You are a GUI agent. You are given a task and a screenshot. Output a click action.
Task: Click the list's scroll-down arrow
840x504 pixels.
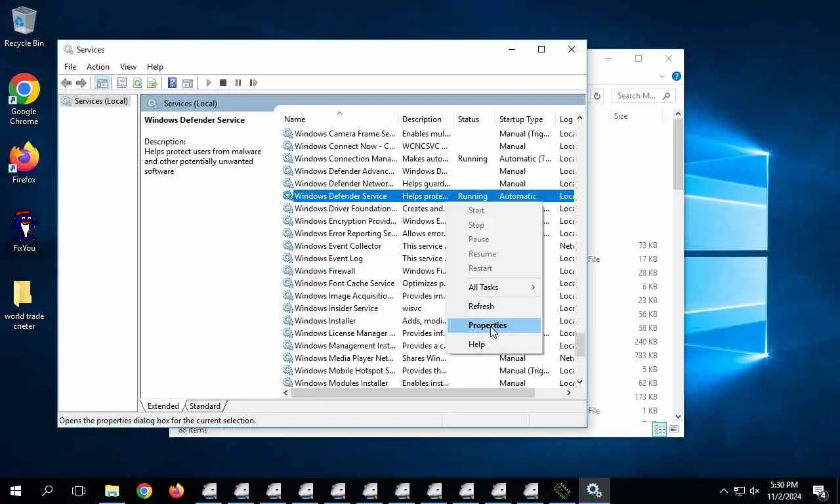point(579,382)
